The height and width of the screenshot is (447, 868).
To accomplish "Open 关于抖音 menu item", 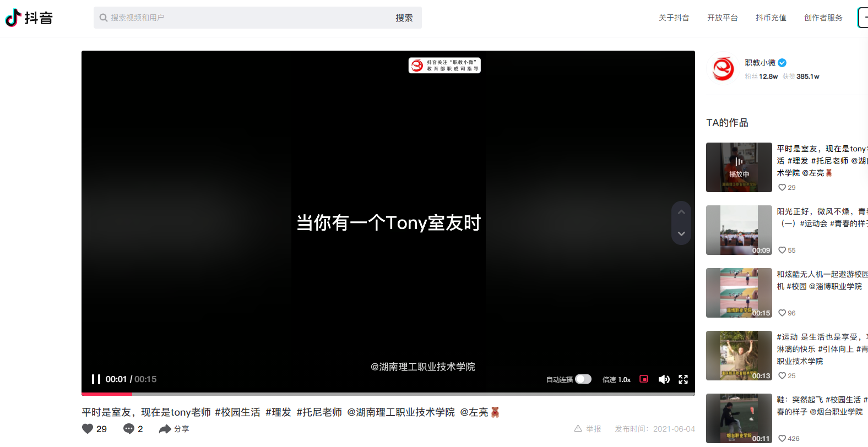I will pos(674,18).
